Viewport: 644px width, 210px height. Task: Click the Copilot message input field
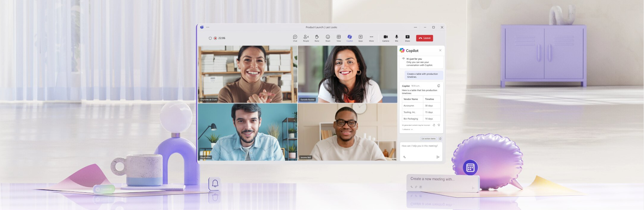pos(421,151)
